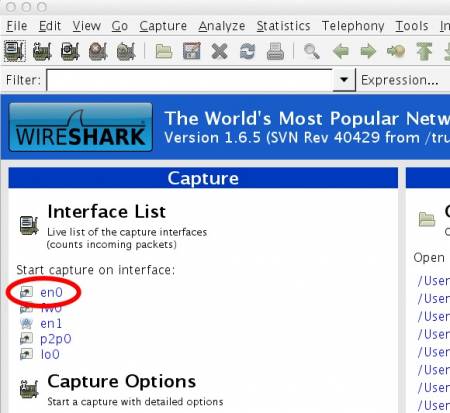Viewport: 450px width, 413px height.
Task: Open the Tools menu
Action: point(412,26)
